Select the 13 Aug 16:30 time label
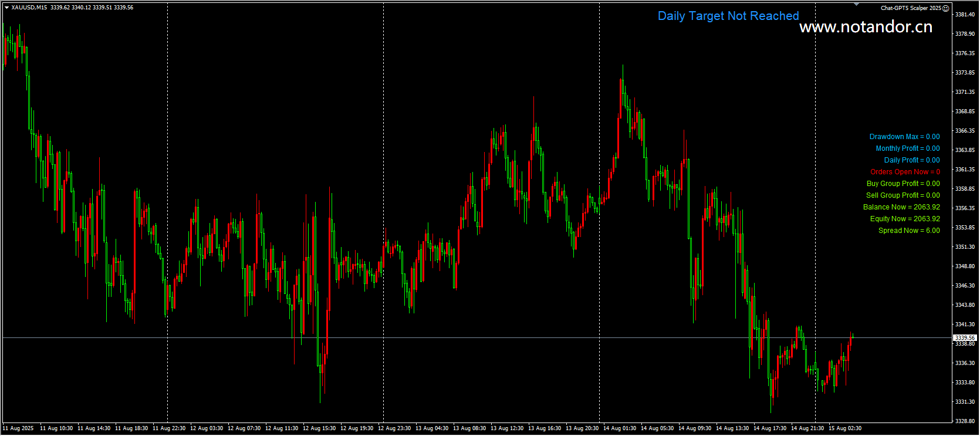This screenshot has height=436, width=980. click(545, 428)
